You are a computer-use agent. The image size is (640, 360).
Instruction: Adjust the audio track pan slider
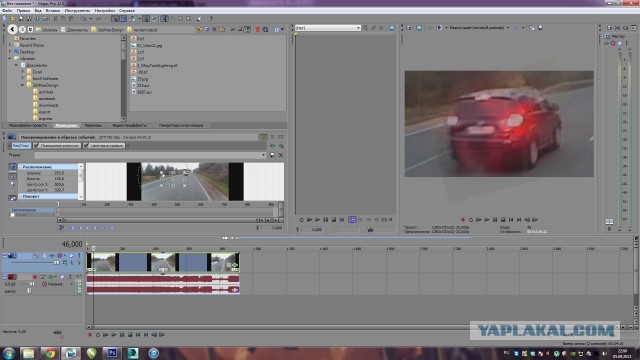pyautogui.click(x=29, y=291)
